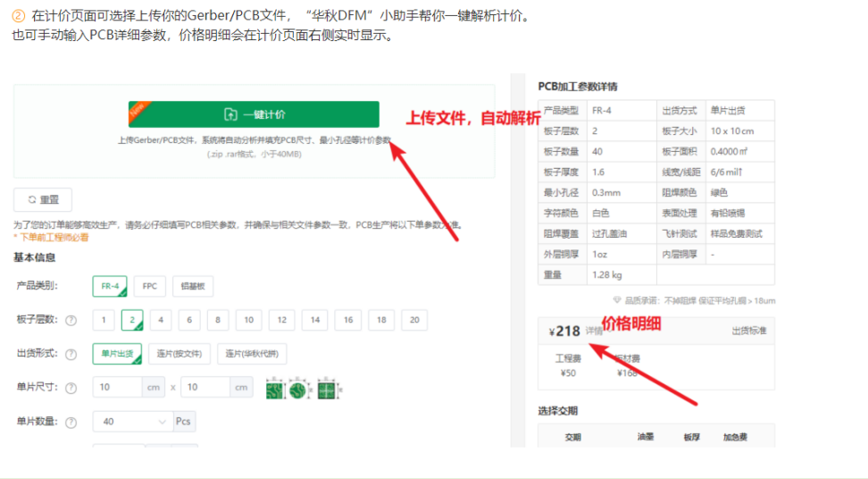Image resolution: width=868 pixels, height=479 pixels.
Task: Click the 6/6mil trace width cell
Action: click(x=740, y=172)
